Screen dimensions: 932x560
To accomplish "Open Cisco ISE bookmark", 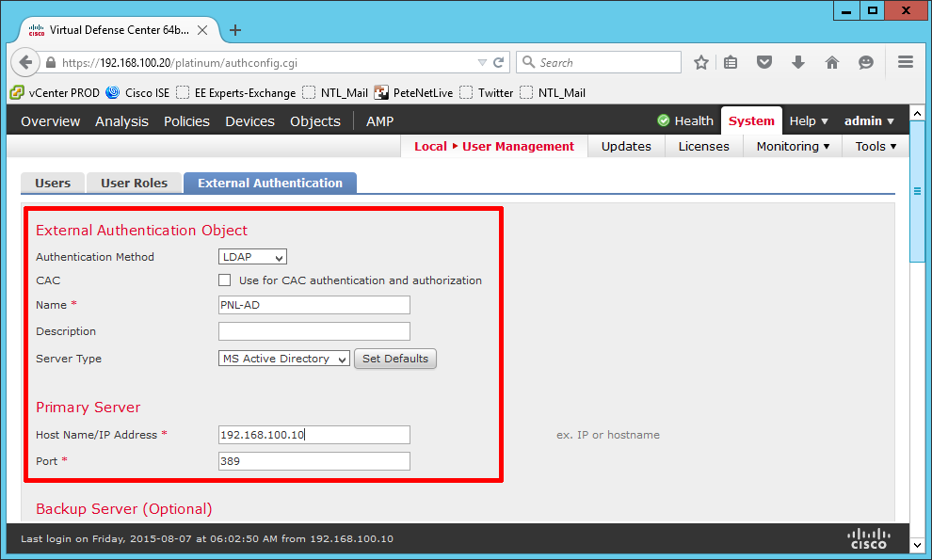I will (137, 93).
